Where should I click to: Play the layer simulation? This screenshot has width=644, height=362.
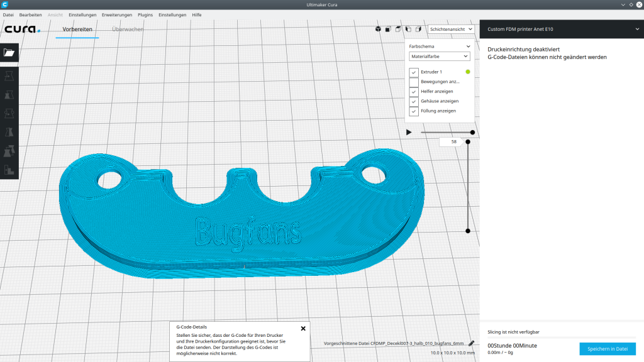409,132
